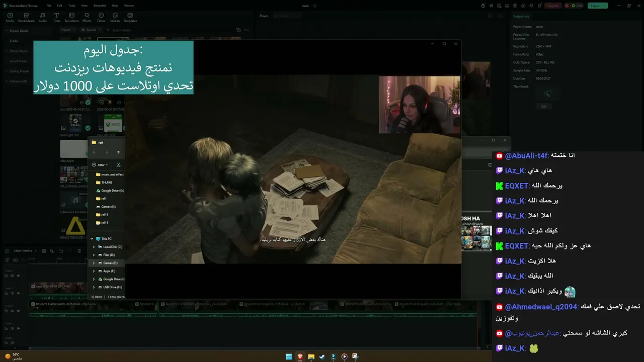Open the Windows Start menu
The width and height of the screenshot is (644, 362).
click(x=289, y=356)
